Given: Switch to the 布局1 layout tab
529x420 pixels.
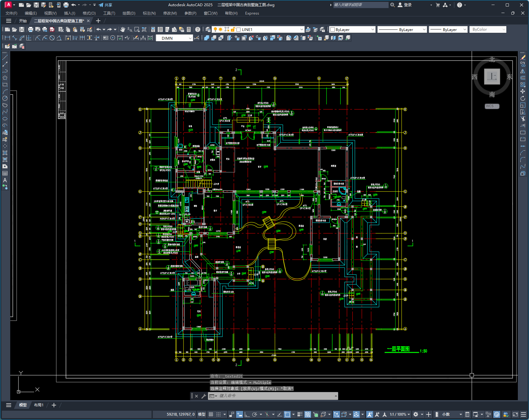Looking at the screenshot, I should click(x=39, y=405).
